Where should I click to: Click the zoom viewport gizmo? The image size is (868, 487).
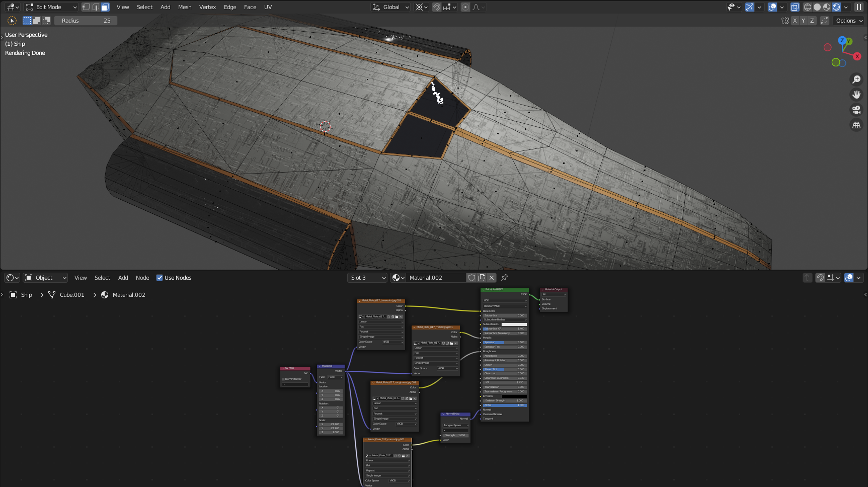tap(856, 79)
